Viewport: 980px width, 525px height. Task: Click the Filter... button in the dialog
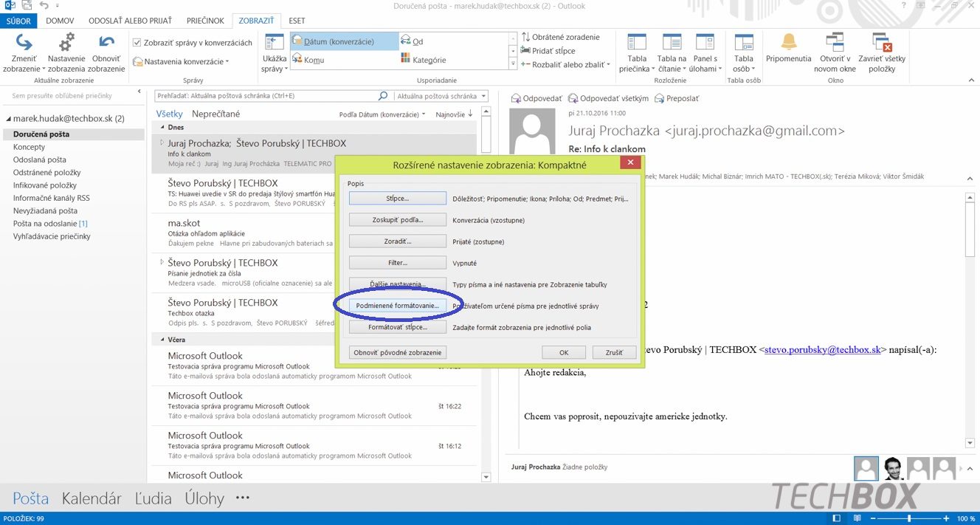pos(397,263)
